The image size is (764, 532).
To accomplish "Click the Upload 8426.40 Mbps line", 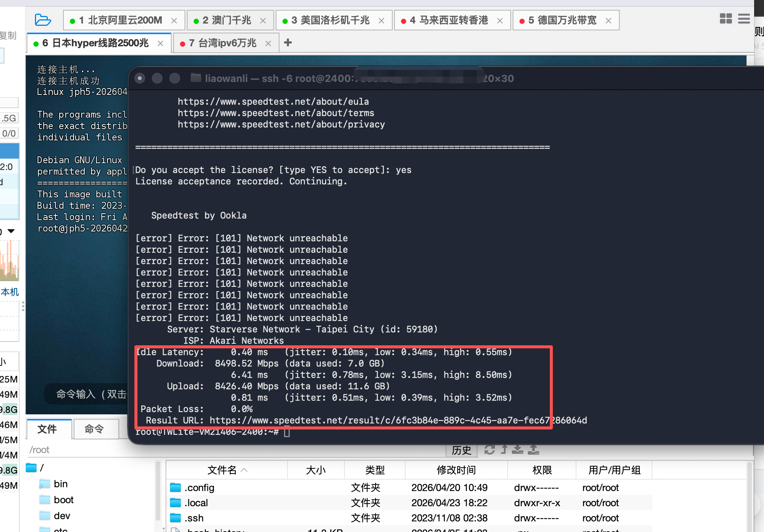I will (278, 386).
